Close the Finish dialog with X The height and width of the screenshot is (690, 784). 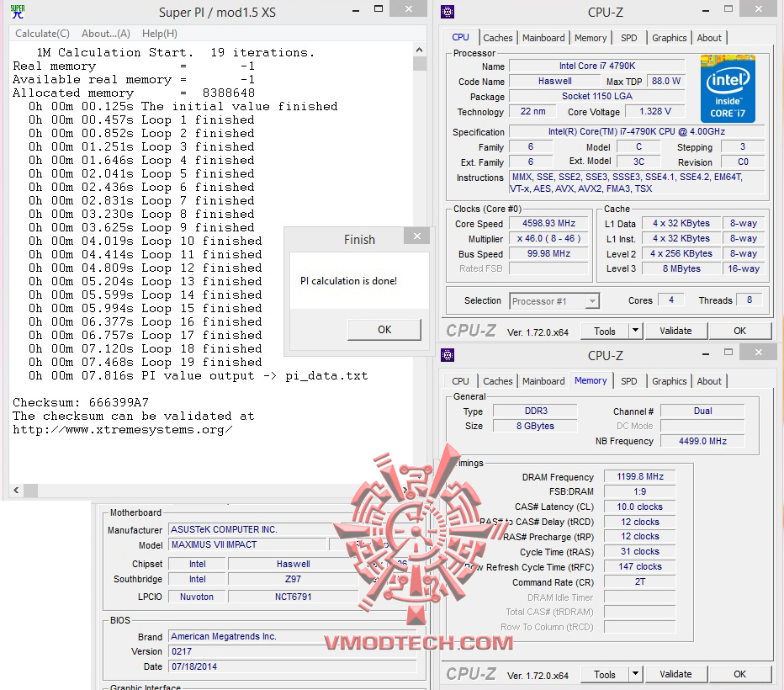[x=417, y=236]
